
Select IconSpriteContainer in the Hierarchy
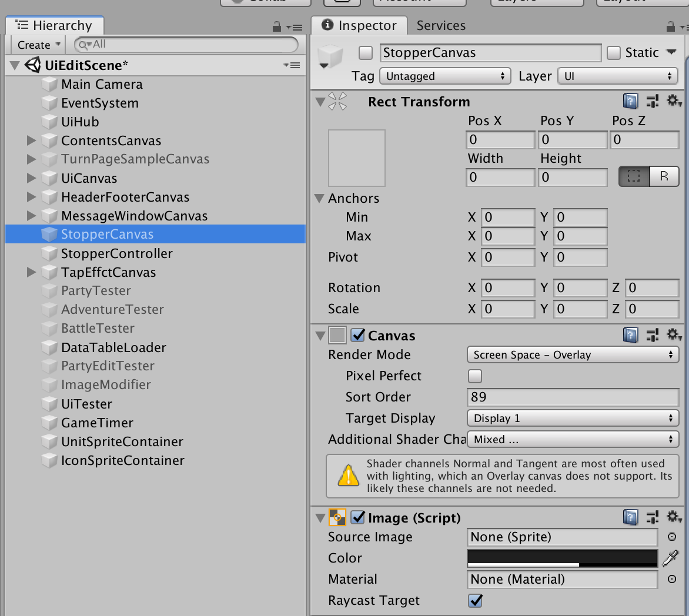click(123, 460)
